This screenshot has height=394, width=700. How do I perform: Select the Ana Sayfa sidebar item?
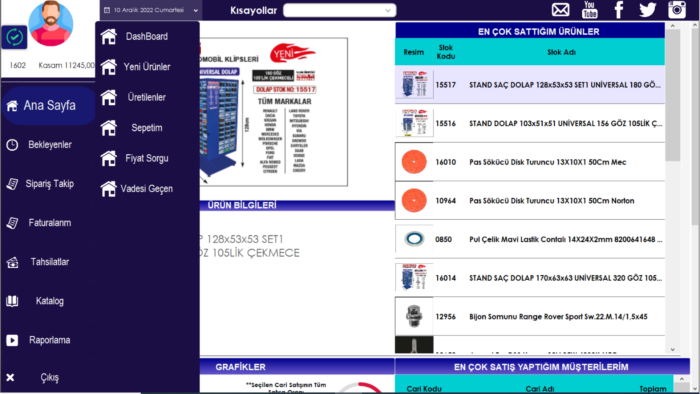click(48, 106)
